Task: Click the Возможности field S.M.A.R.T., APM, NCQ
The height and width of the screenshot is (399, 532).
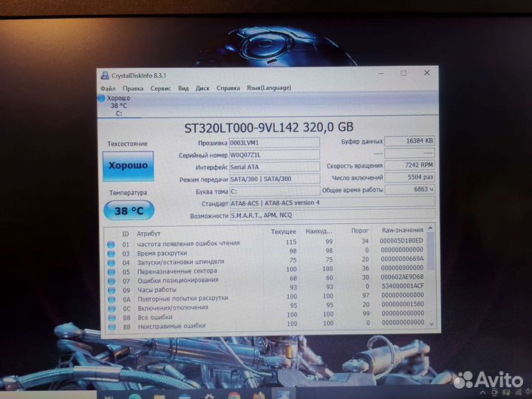Action: coord(332,215)
